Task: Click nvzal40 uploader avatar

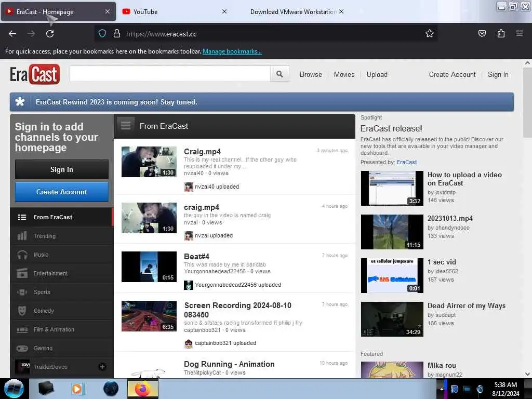Action: point(188,187)
